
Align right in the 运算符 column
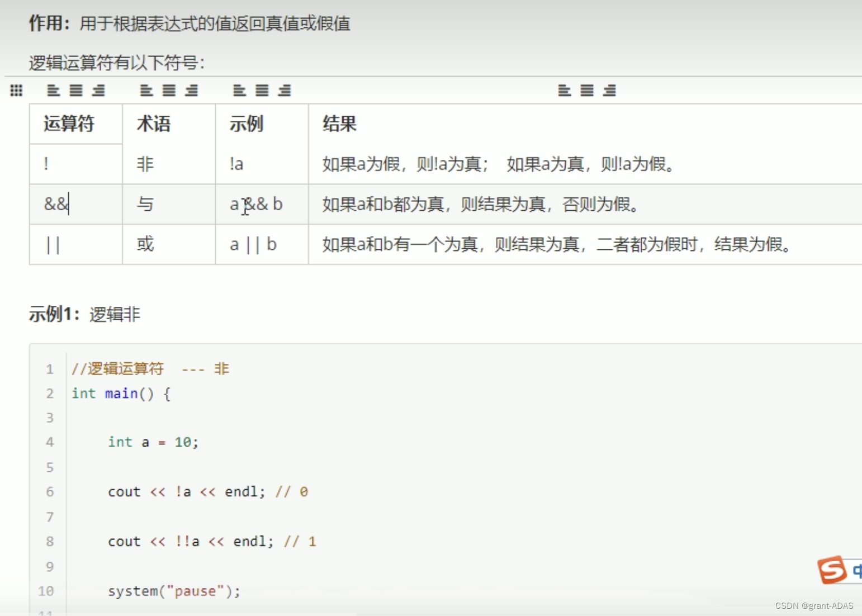coord(98,90)
